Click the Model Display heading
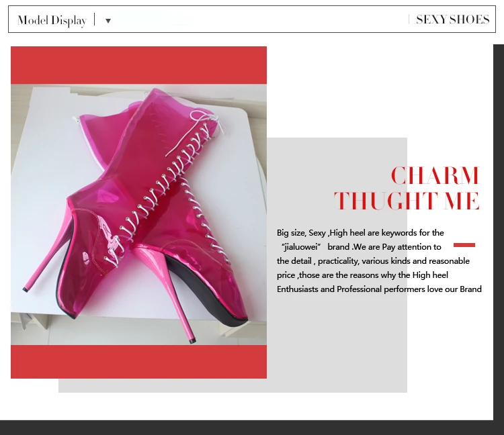 pyautogui.click(x=52, y=20)
